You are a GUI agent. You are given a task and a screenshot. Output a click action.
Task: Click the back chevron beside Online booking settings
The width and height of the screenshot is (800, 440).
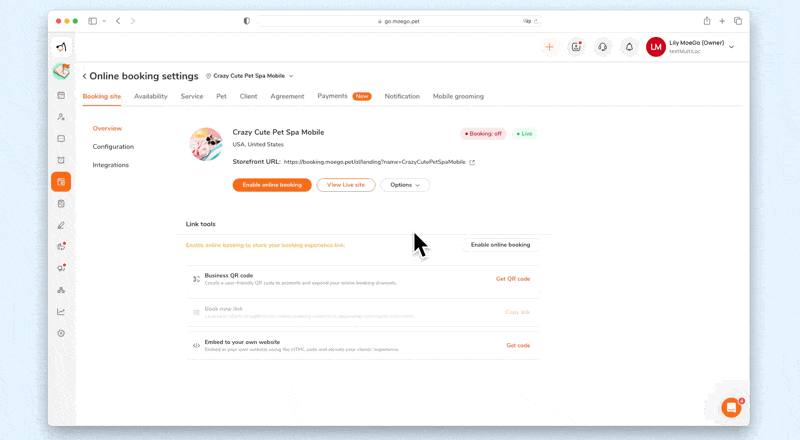pyautogui.click(x=84, y=76)
